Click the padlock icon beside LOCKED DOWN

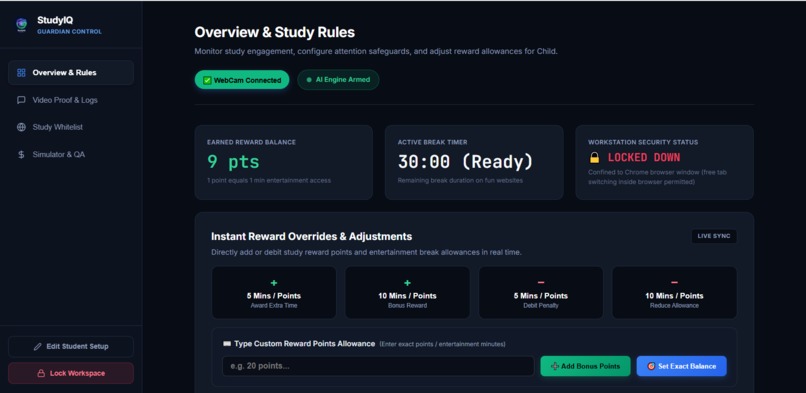coord(594,157)
